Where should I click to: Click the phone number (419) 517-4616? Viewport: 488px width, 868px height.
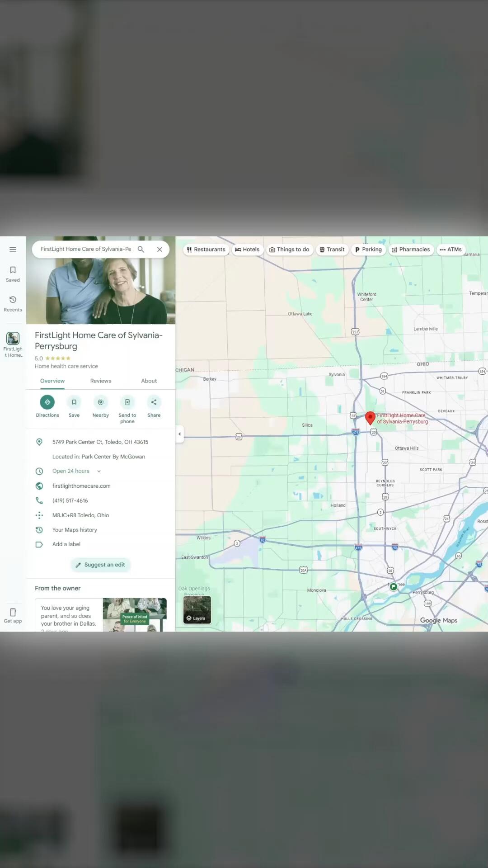[x=70, y=500]
